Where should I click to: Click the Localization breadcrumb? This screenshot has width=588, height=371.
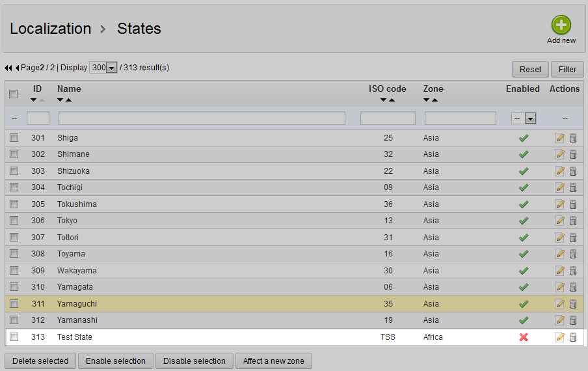tap(51, 29)
